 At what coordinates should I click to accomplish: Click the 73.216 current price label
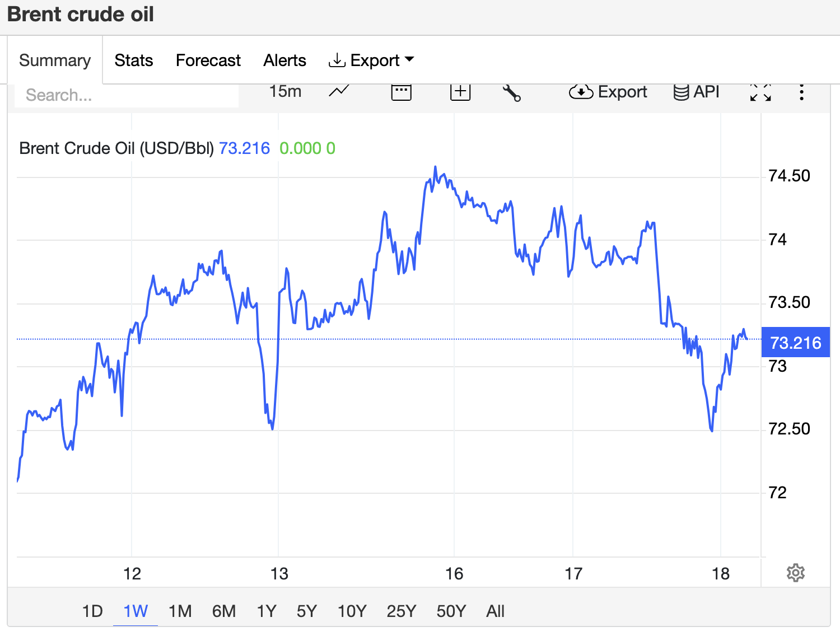[x=795, y=343]
